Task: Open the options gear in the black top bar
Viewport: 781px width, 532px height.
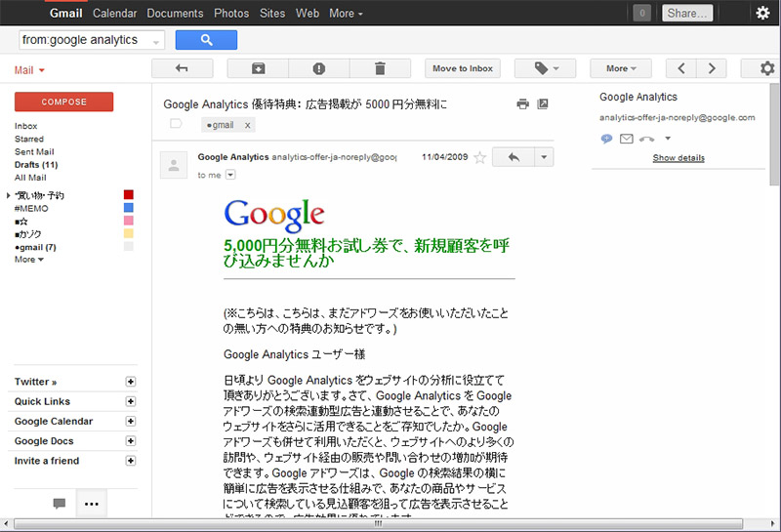Action: 762,13
